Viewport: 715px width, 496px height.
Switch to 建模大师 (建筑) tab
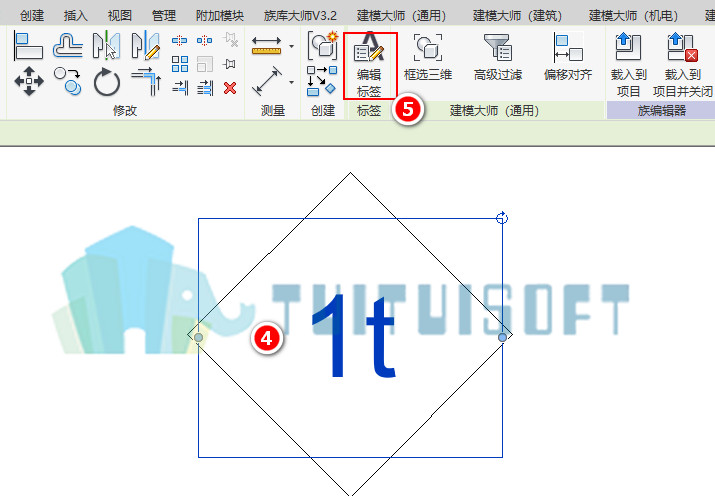click(x=518, y=16)
